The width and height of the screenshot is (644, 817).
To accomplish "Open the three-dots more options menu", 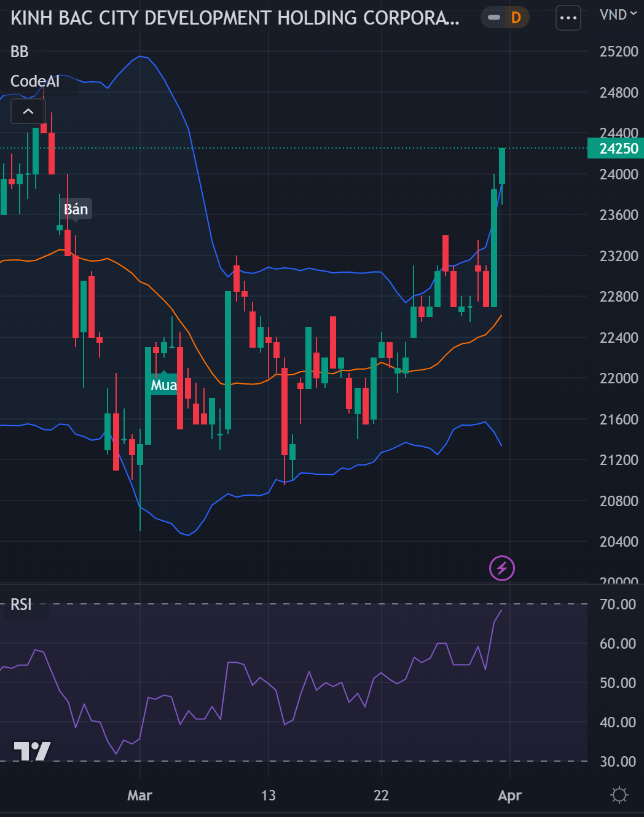I will [x=568, y=18].
